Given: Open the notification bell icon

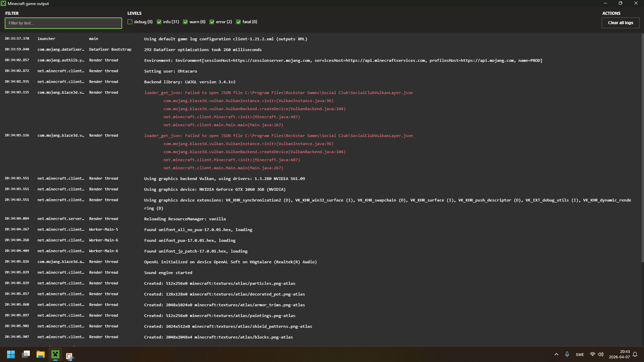Looking at the screenshot, I should [635, 355].
